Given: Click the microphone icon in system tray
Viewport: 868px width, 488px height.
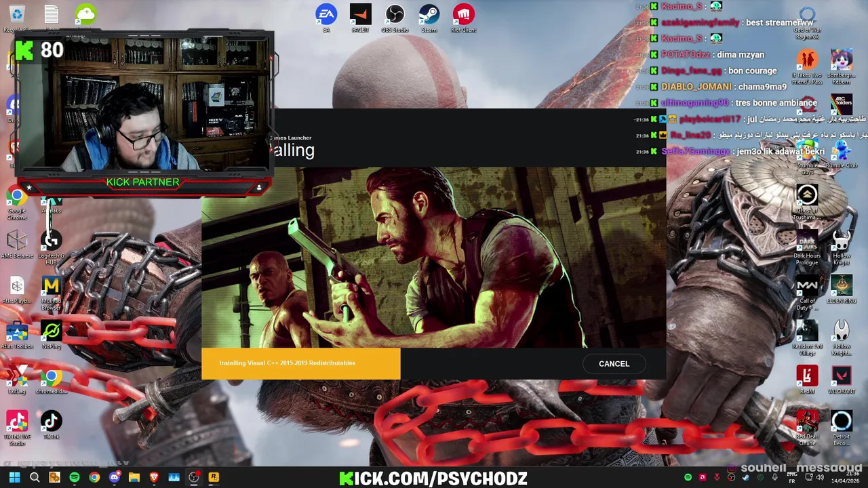Looking at the screenshot, I should [774, 478].
